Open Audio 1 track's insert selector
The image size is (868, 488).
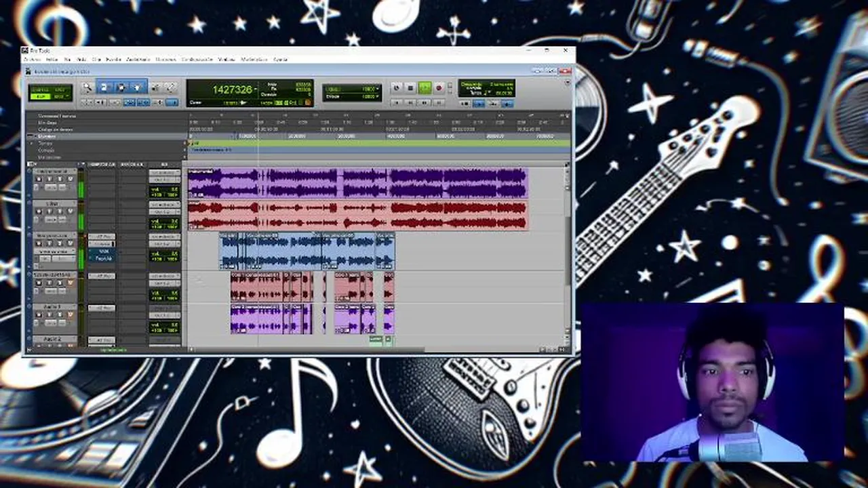pos(102,308)
